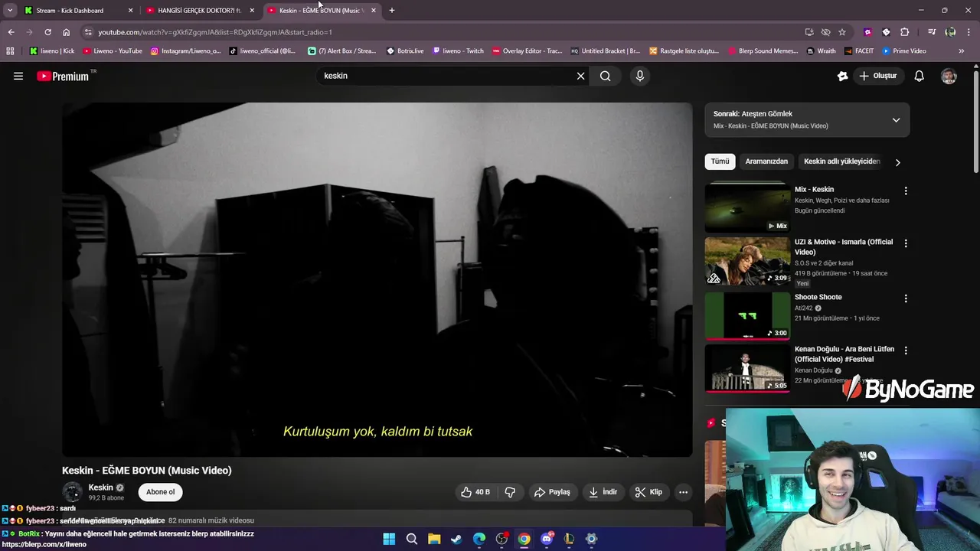Open the sparkle icon beside Oluştur

(x=843, y=76)
